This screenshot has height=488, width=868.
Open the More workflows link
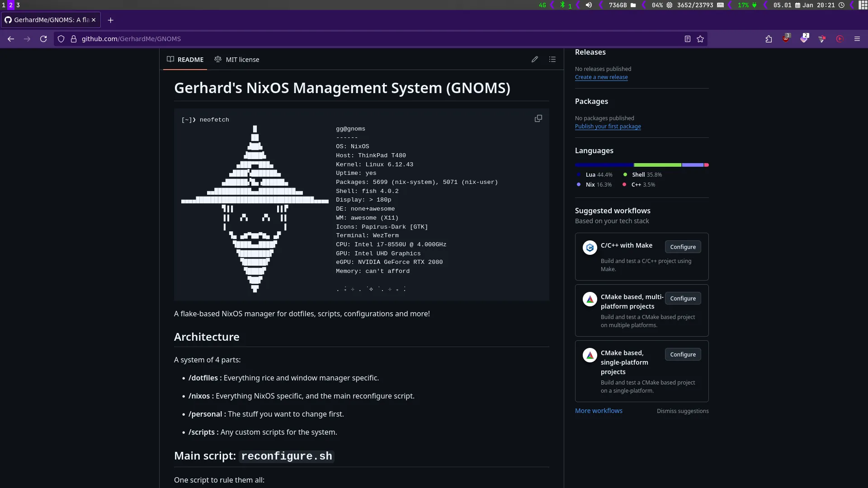tap(599, 411)
